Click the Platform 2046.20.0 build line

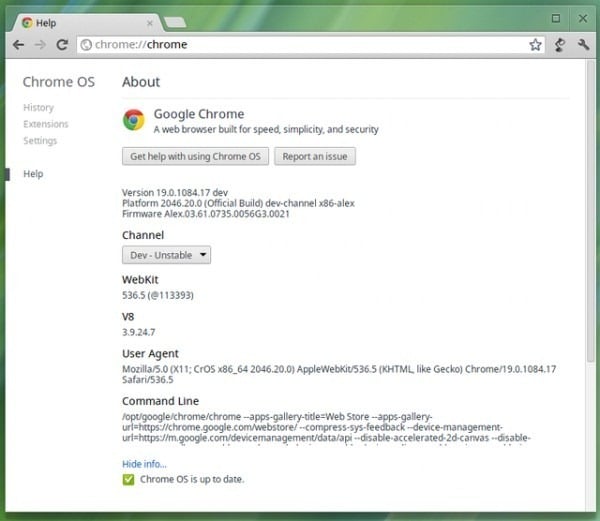coord(238,203)
